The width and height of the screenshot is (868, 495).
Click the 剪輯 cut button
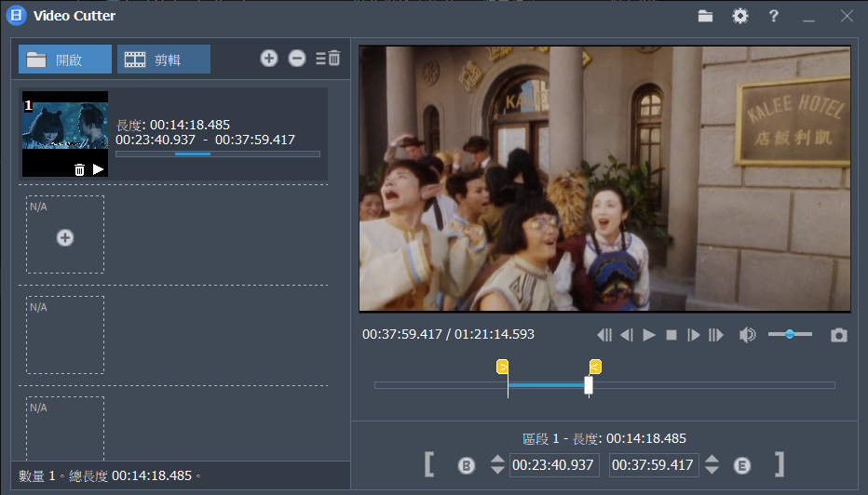coord(163,60)
